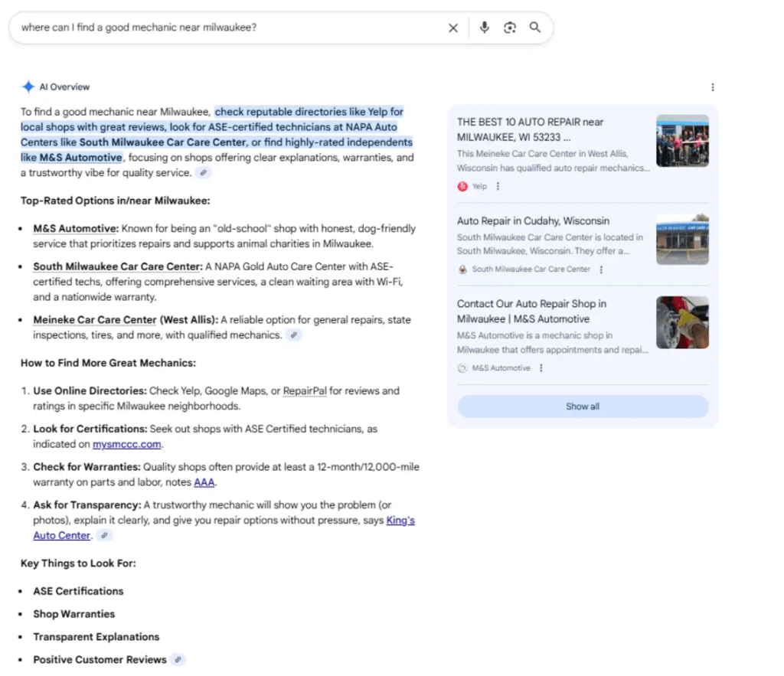Click the magnifying glass search icon
This screenshot has height=676, width=784.
[535, 28]
